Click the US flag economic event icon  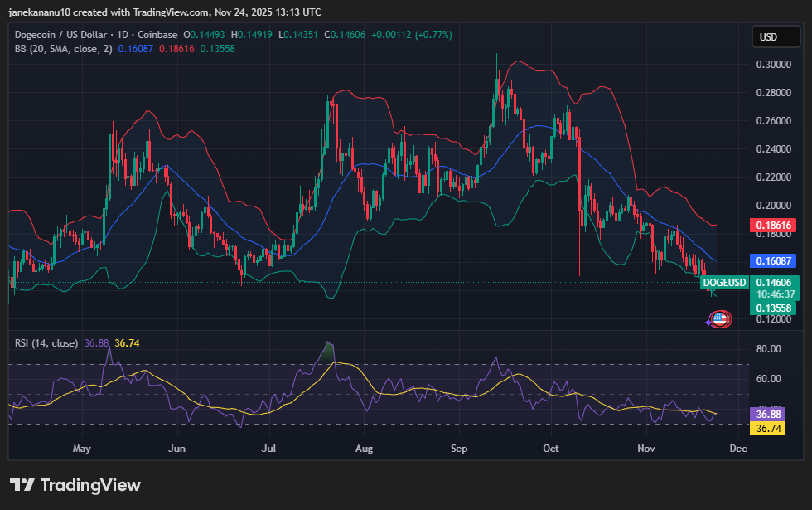(720, 319)
